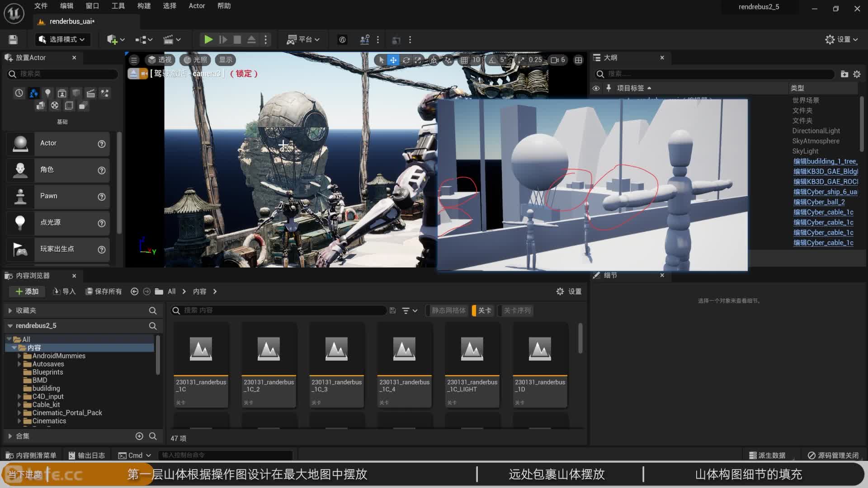Click the 角色 Character placement entry
Image resolution: width=868 pixels, height=488 pixels.
click(x=58, y=170)
